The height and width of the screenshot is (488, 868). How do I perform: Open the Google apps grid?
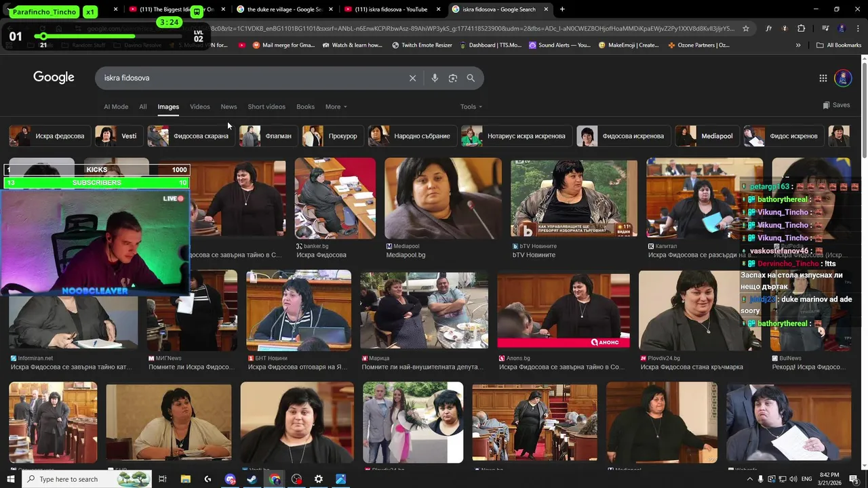[x=823, y=78]
